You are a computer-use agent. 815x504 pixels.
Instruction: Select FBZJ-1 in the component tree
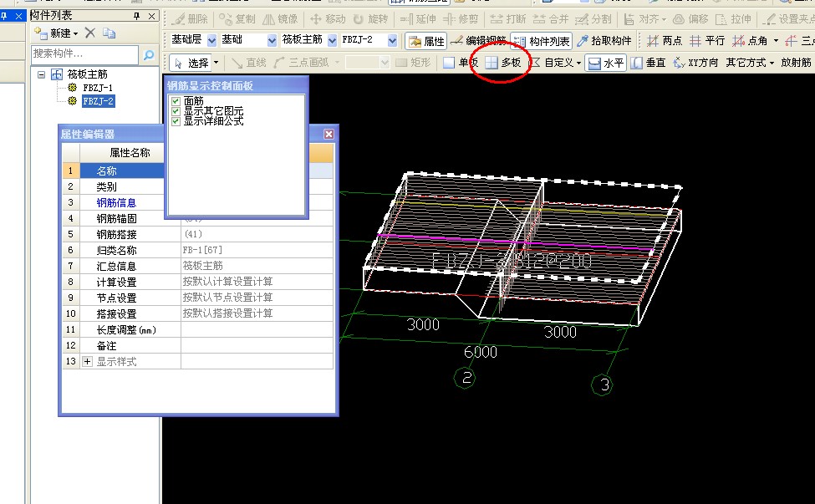[98, 88]
